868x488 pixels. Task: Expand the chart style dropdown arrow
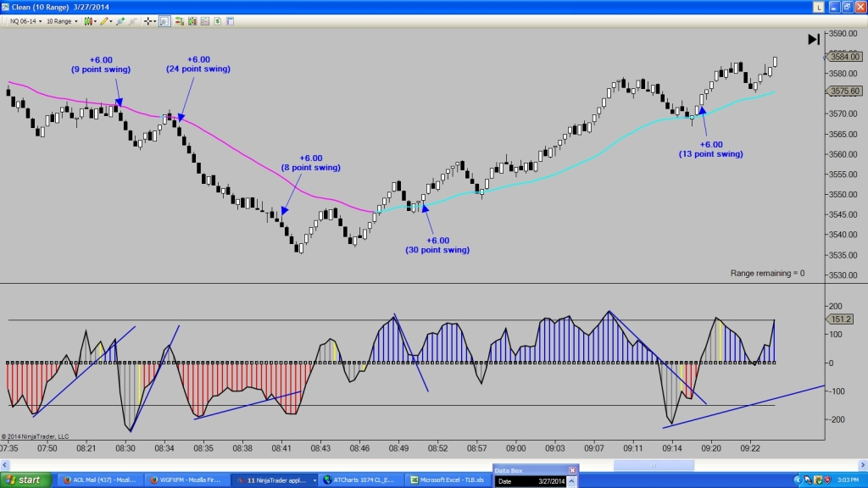point(95,21)
